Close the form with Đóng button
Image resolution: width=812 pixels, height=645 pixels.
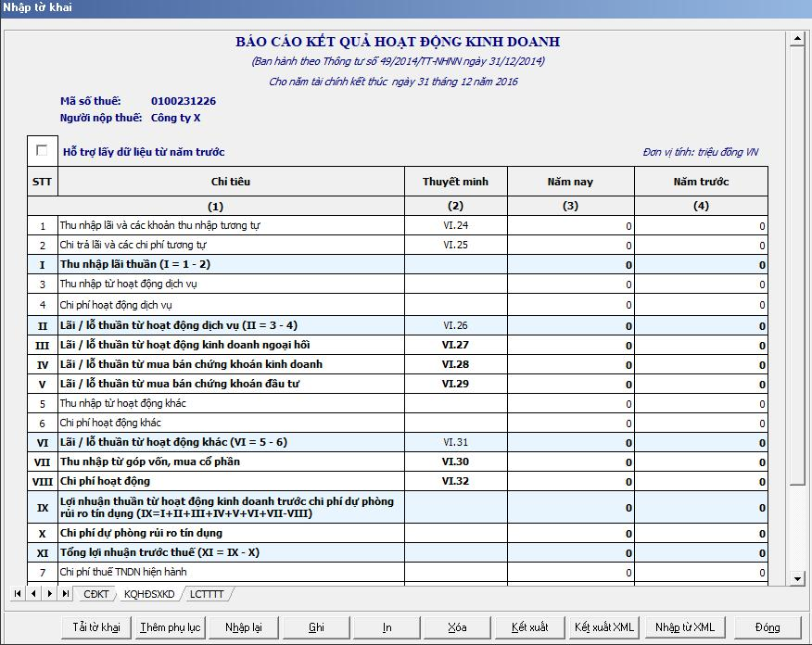pos(767,627)
